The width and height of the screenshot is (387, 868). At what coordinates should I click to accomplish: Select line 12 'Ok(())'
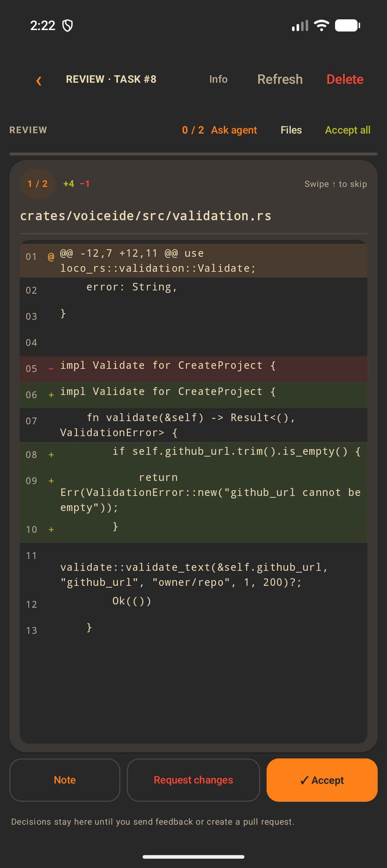pos(193,604)
